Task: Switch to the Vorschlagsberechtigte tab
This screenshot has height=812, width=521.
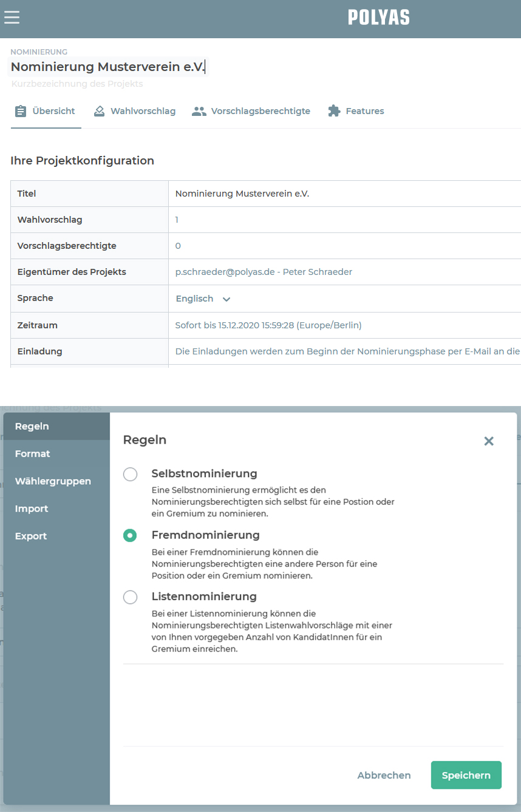Action: coord(251,111)
